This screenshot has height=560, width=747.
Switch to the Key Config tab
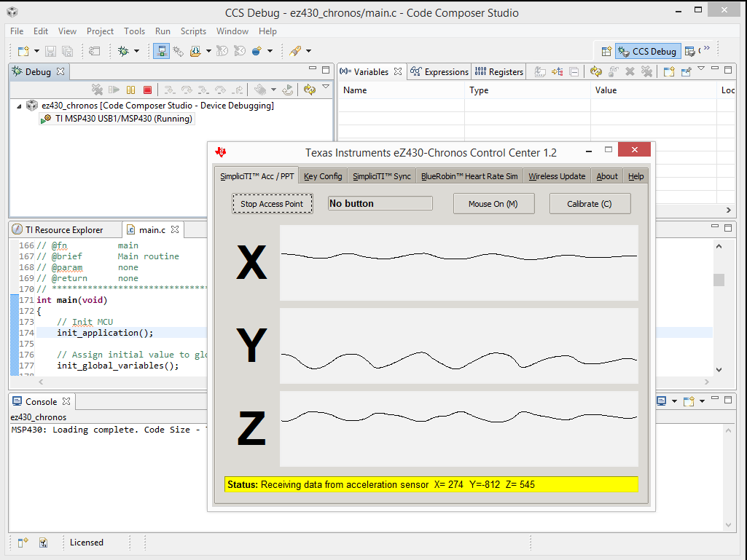[x=323, y=176]
